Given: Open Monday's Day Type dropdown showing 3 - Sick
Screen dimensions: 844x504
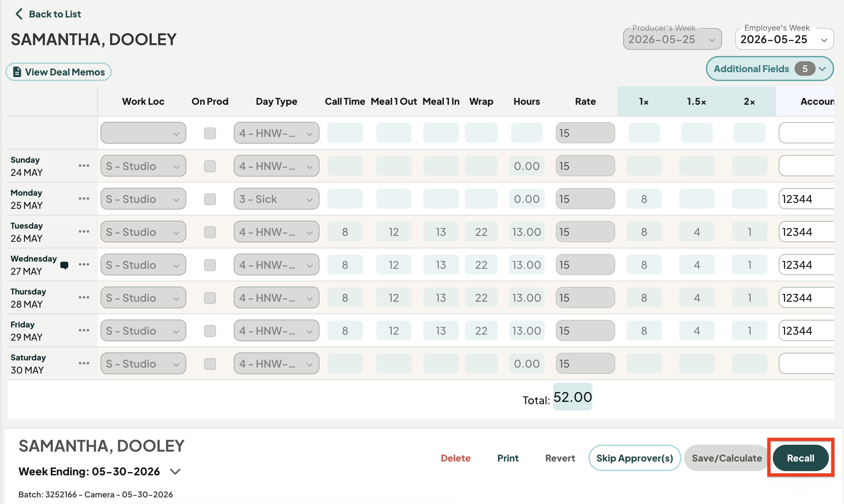Looking at the screenshot, I should [x=276, y=199].
